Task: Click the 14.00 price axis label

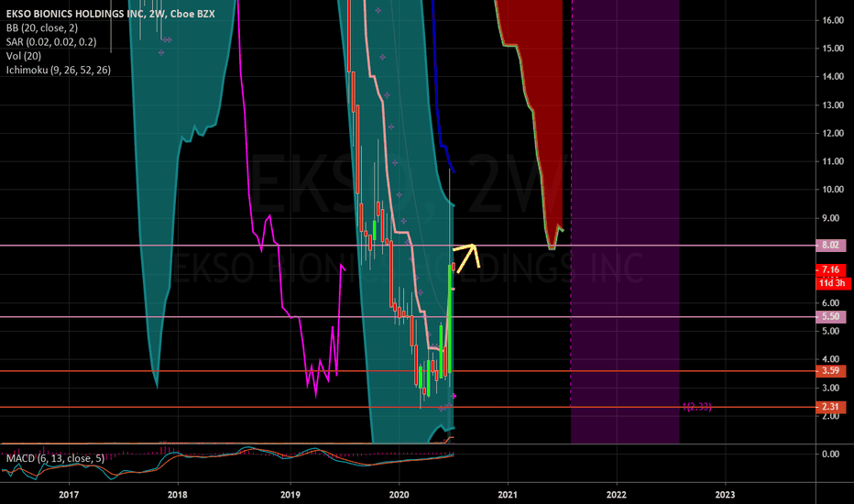Action: point(833,77)
